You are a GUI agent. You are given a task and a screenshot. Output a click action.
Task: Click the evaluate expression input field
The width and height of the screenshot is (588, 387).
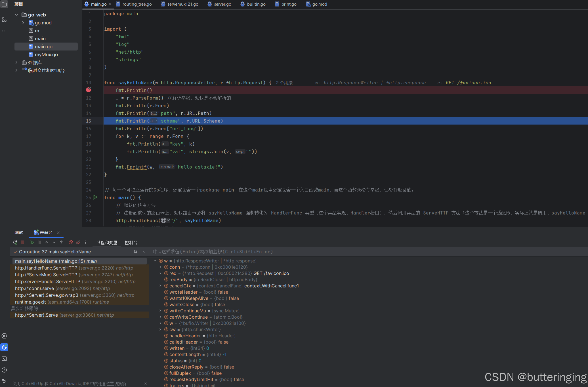368,252
